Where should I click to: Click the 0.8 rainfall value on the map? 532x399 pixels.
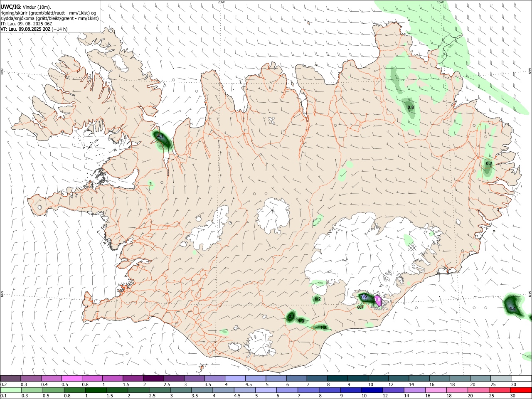[411, 108]
